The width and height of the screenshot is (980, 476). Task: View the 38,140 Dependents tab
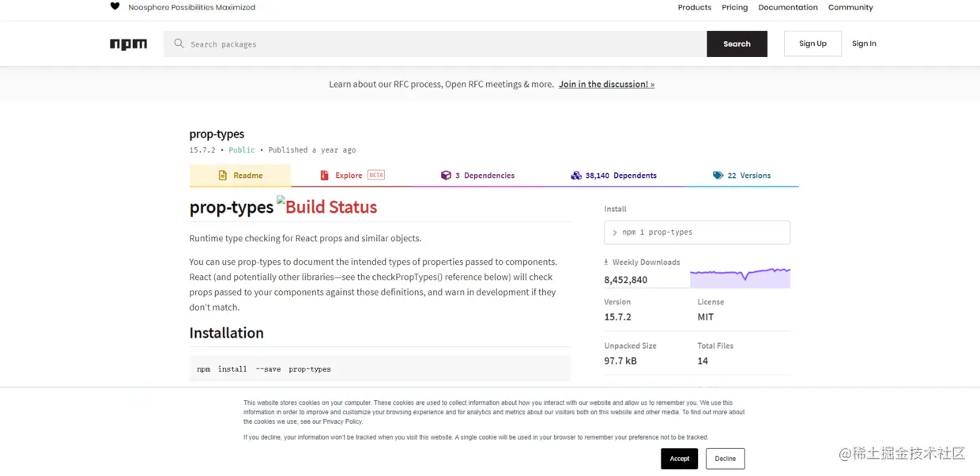(x=613, y=176)
